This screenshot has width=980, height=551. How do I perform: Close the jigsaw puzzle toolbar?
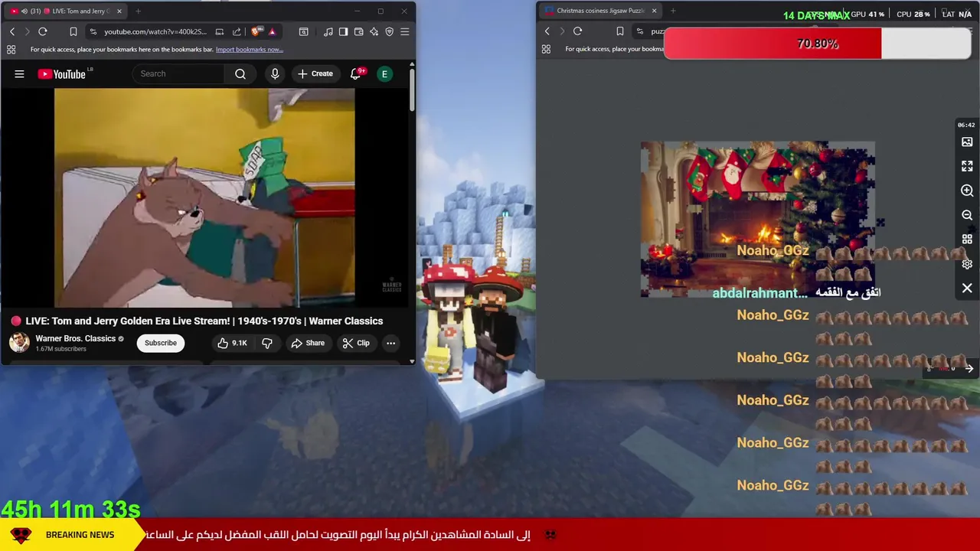[x=967, y=289]
